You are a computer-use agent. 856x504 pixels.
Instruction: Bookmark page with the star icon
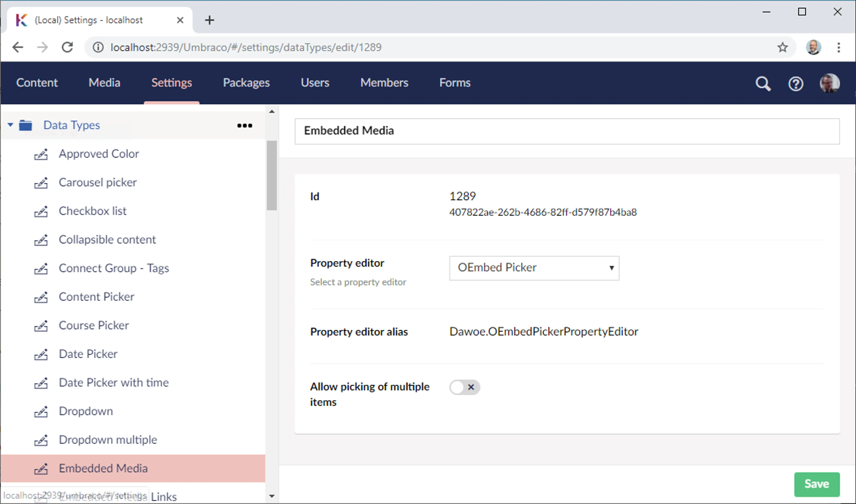click(x=783, y=47)
